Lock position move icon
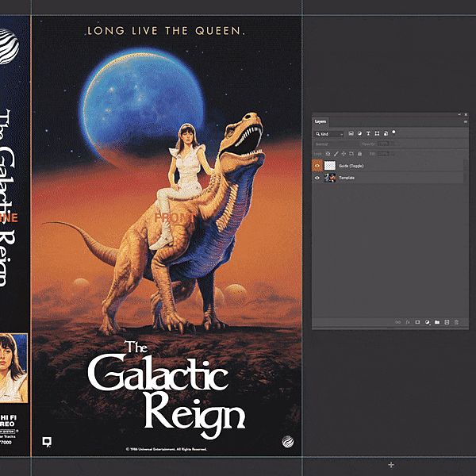The image size is (476, 476). (x=344, y=154)
